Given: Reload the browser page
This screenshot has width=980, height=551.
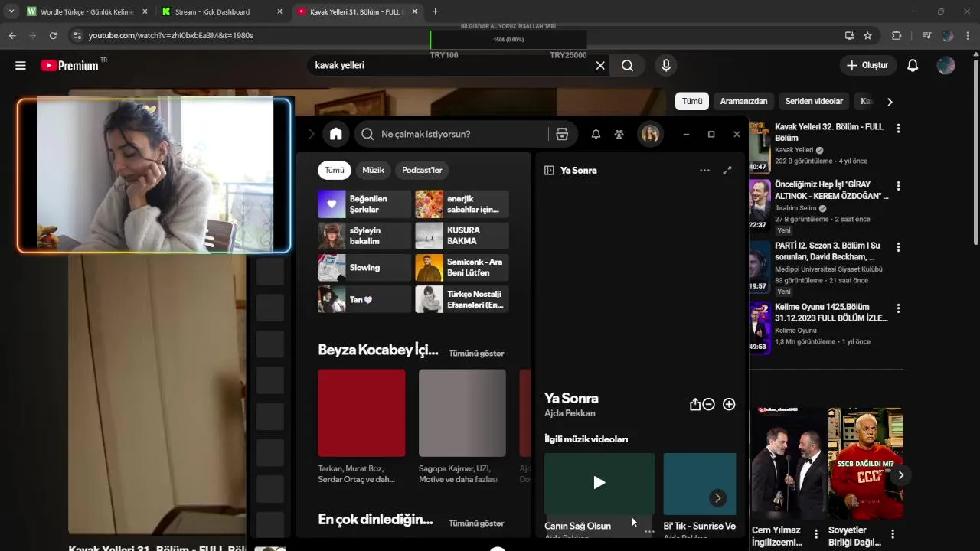Looking at the screenshot, I should [x=53, y=35].
